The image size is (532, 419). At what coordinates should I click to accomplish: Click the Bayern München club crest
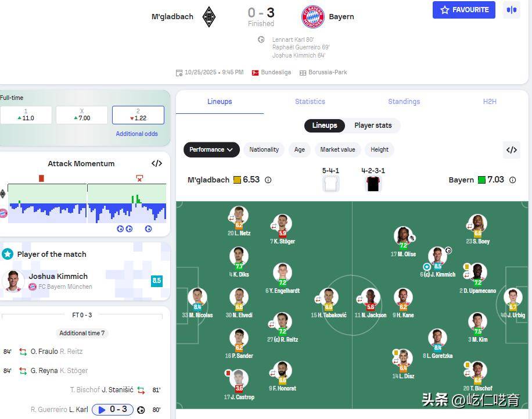(313, 17)
